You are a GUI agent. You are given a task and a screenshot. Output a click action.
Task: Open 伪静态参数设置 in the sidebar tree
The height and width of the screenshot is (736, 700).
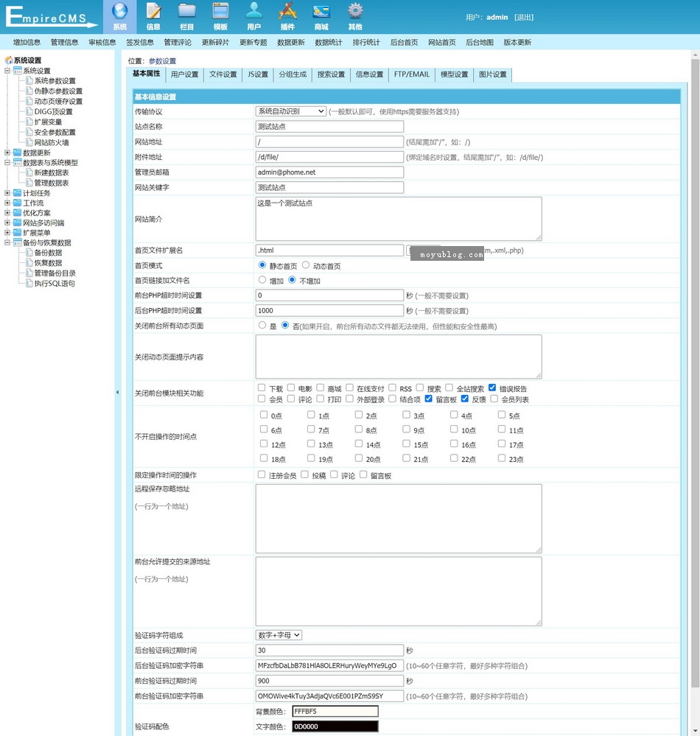pos(58,91)
